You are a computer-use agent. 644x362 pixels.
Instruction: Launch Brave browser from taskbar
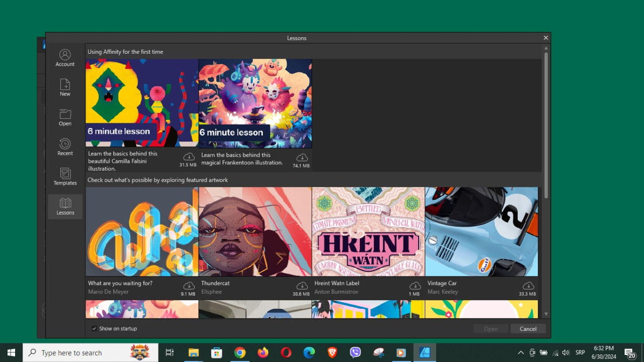click(332, 352)
